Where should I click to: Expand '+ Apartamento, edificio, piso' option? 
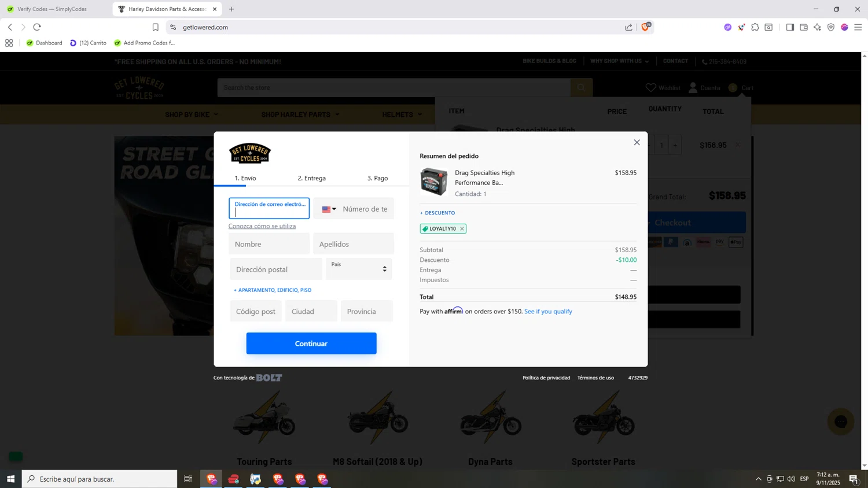click(273, 290)
